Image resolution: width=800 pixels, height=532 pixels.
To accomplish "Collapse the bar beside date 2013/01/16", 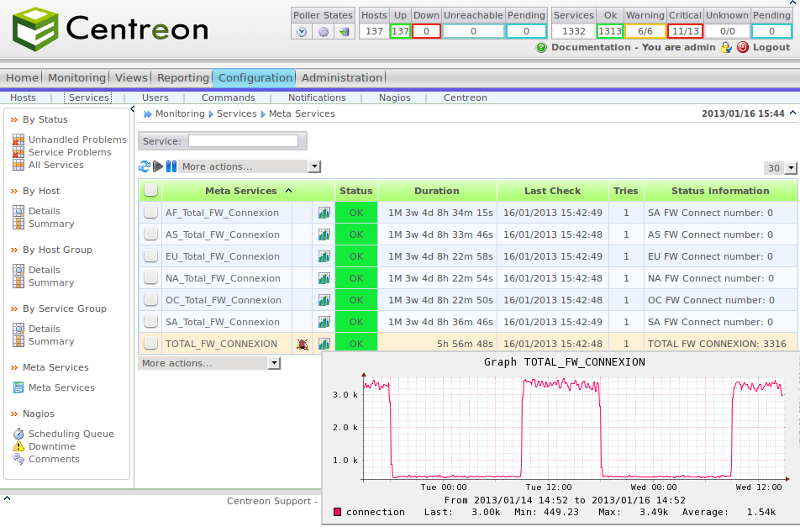I will point(793,113).
